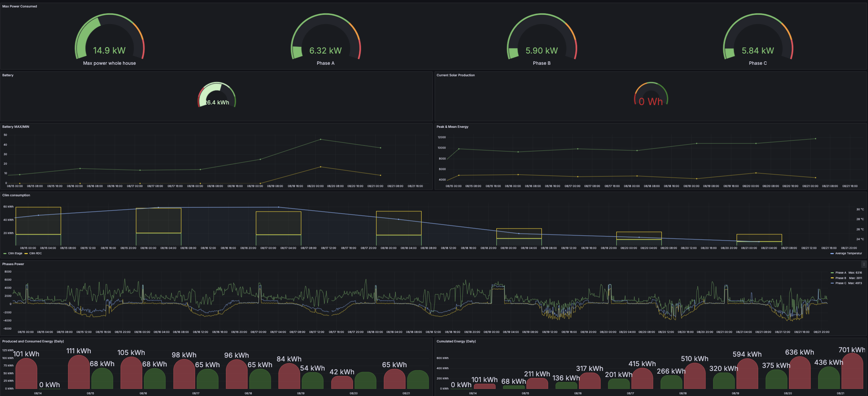The height and width of the screenshot is (396, 868).
Task: Isolate Phase A using the Phases Power legend
Action: pos(840,272)
